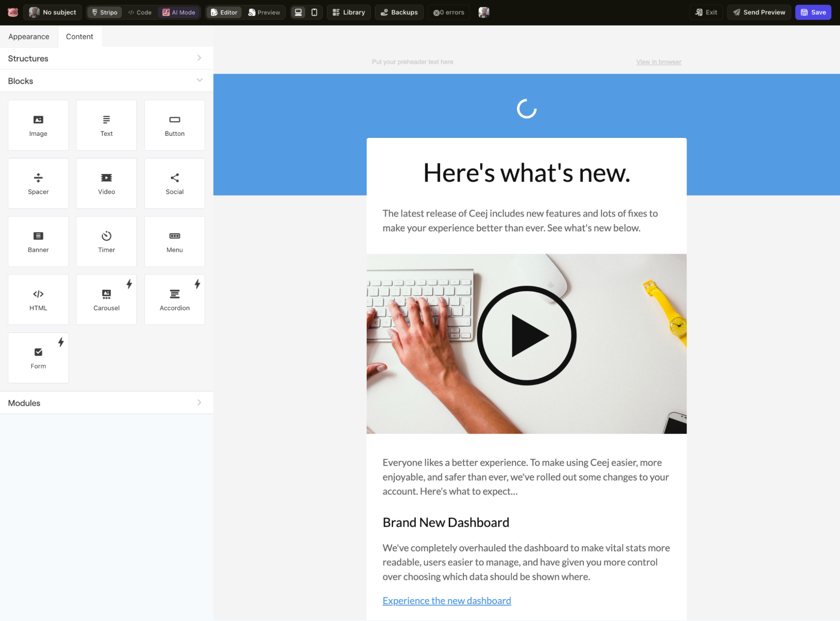Expand the Structures section

[106, 58]
